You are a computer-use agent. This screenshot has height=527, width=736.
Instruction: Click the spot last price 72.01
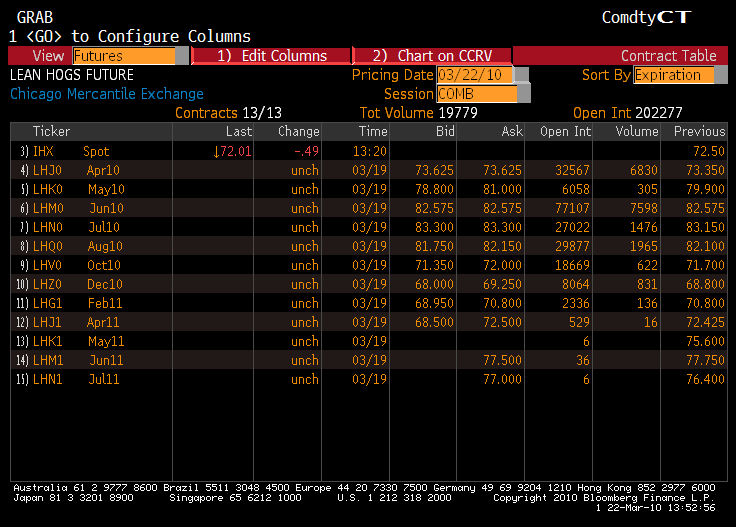(x=232, y=151)
